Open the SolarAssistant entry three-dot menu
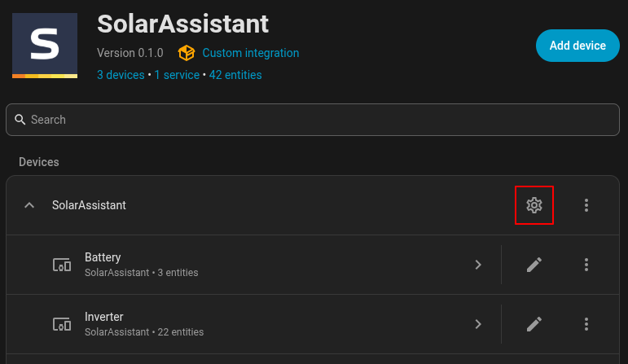The image size is (628, 364). click(586, 205)
